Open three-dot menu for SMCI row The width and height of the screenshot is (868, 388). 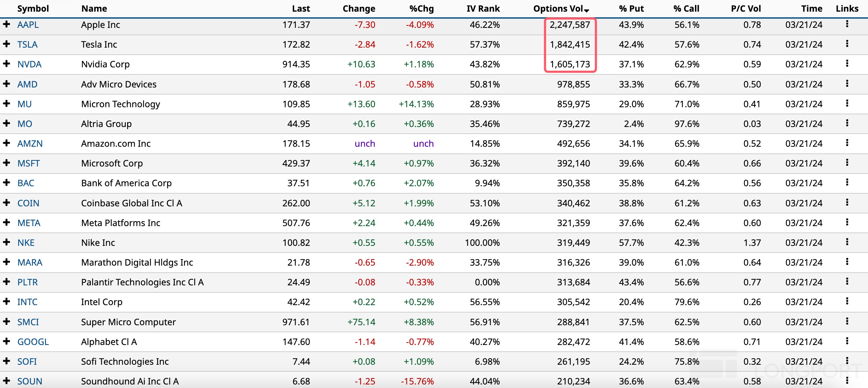click(x=847, y=321)
